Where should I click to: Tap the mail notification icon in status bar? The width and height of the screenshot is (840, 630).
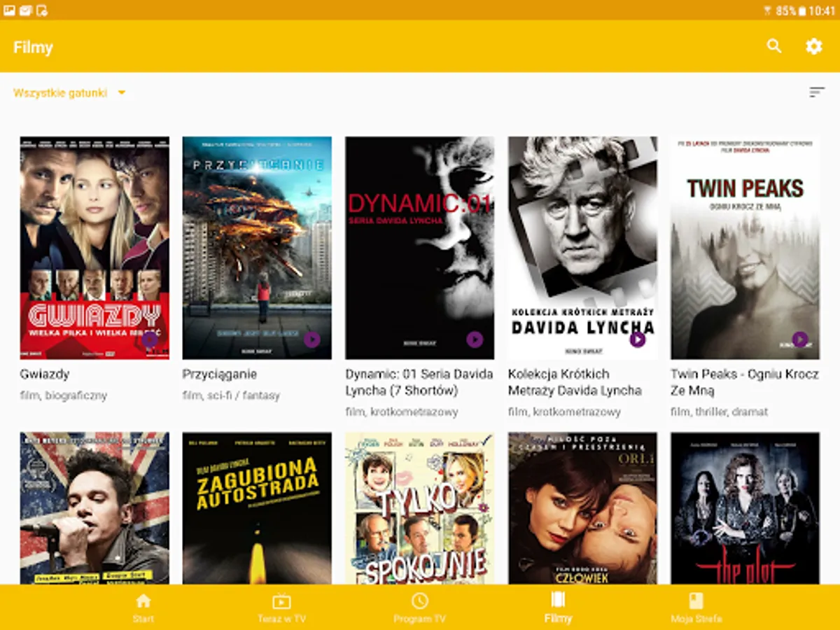click(x=26, y=10)
